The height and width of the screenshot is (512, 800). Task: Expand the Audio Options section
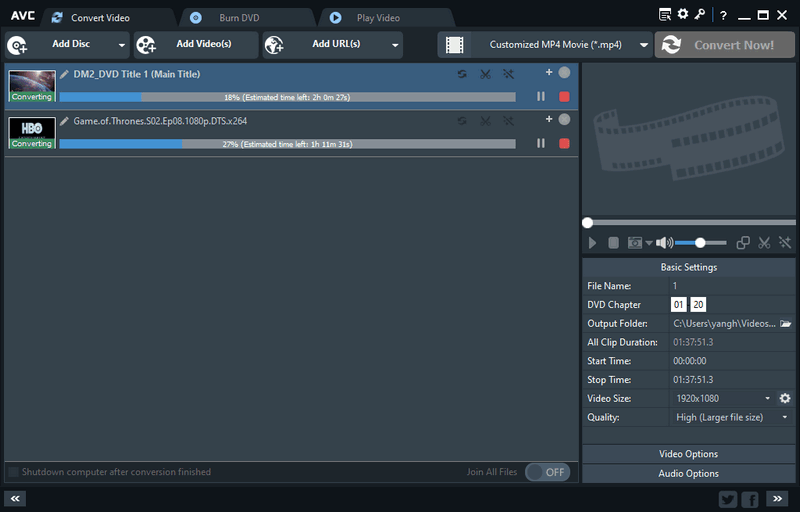coord(688,474)
